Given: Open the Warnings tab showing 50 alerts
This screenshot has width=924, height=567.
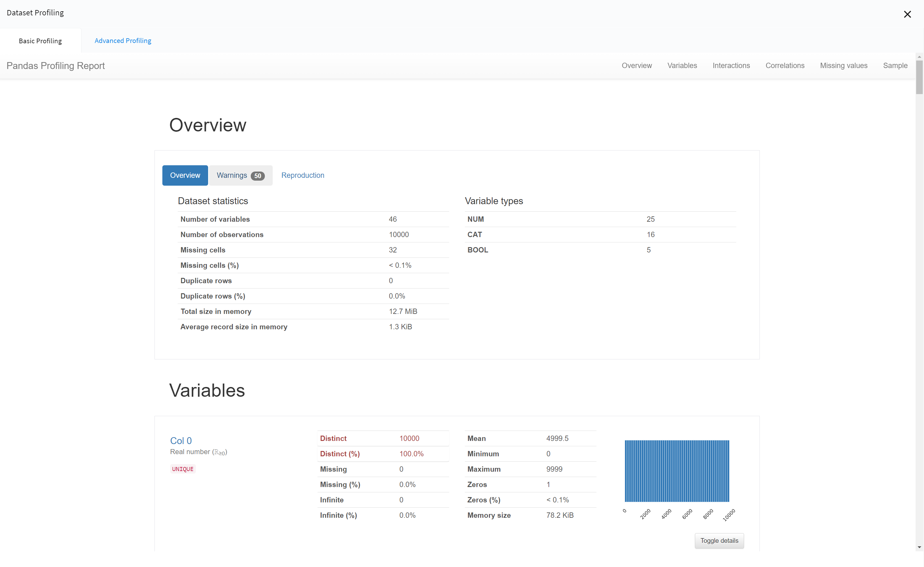Looking at the screenshot, I should coord(232,175).
